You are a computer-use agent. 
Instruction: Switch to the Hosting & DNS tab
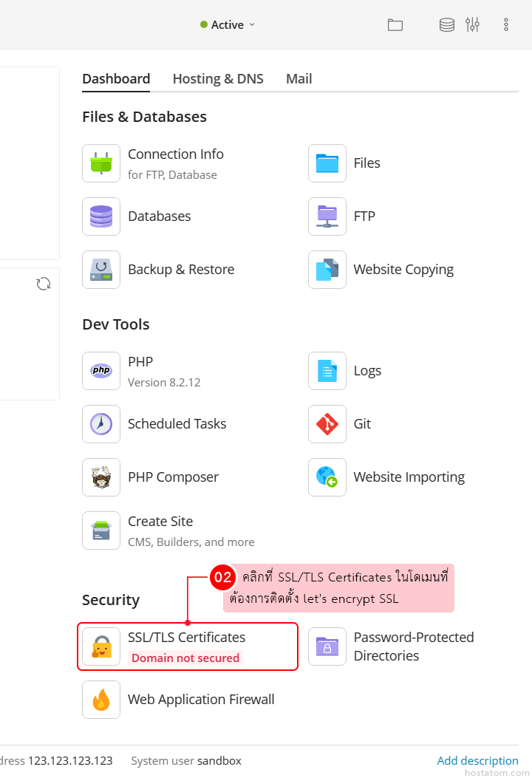218,79
